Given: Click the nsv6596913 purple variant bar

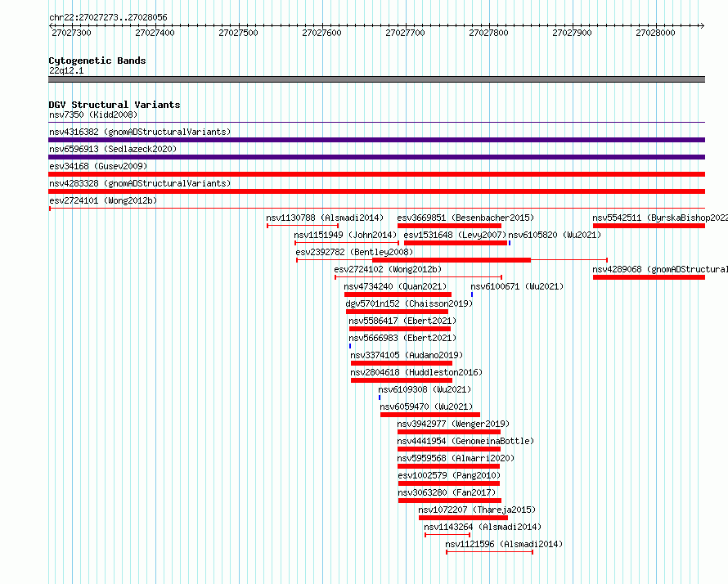Looking at the screenshot, I should pos(376,157).
